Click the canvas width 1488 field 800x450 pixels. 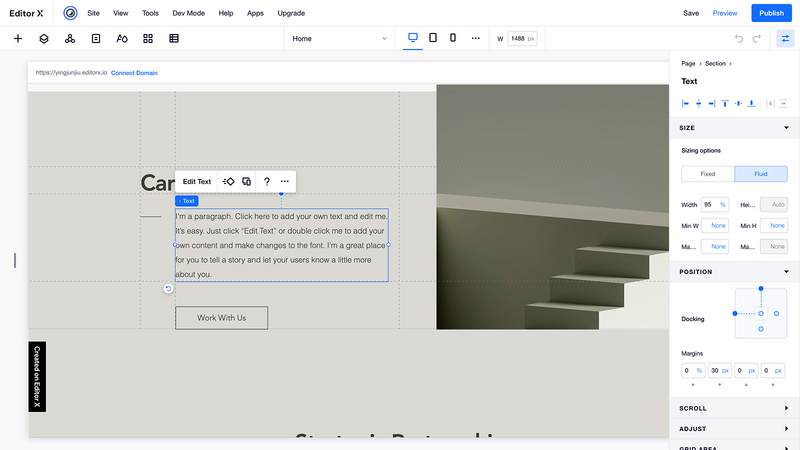tap(522, 38)
